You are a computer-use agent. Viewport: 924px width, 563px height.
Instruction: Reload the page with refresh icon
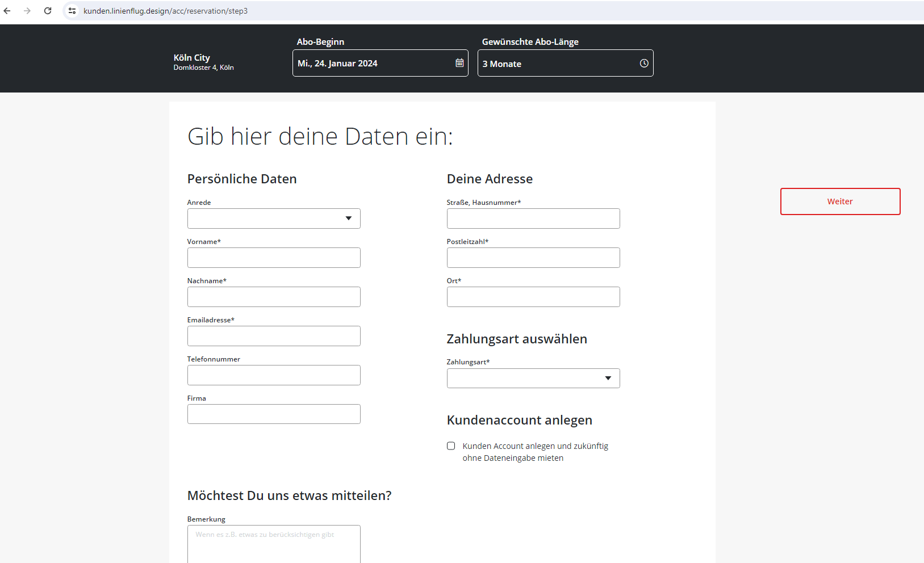click(48, 11)
